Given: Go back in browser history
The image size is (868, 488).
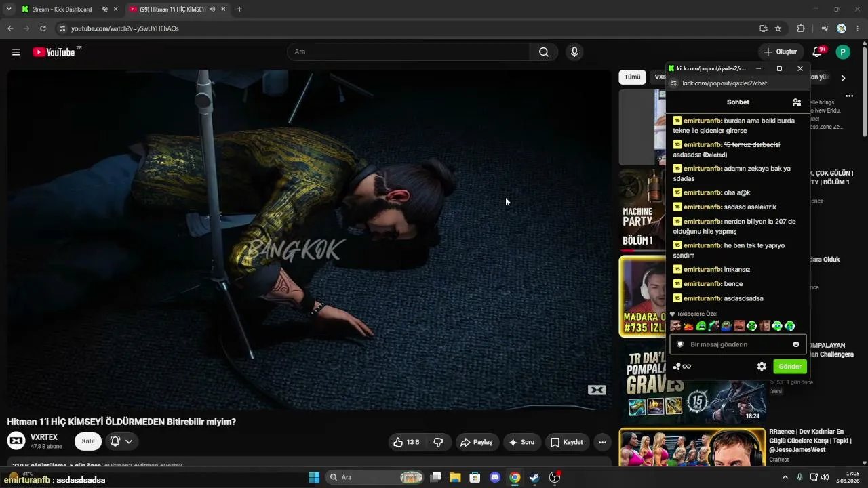Looking at the screenshot, I should coord(10,28).
